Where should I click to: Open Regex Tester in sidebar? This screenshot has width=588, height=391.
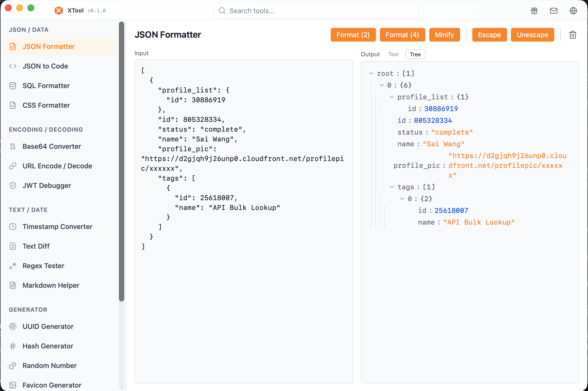click(x=43, y=266)
